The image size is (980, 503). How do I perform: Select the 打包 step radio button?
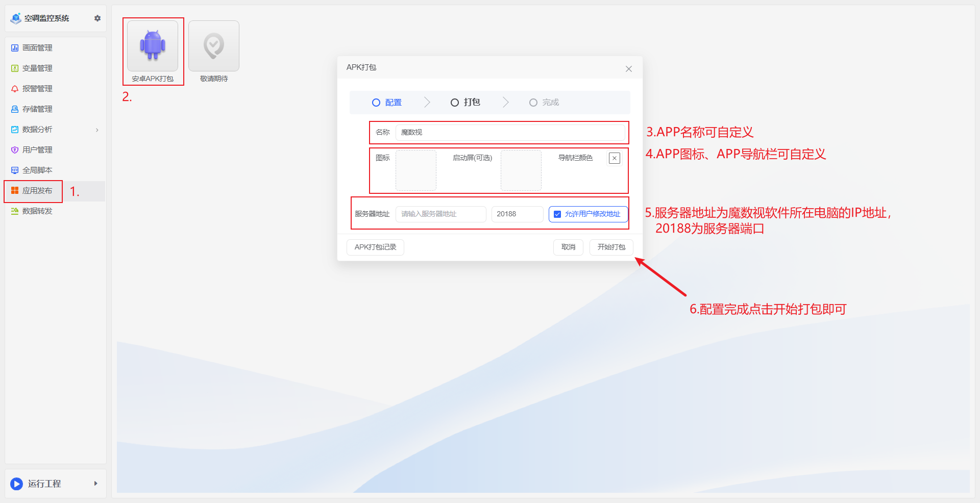[454, 102]
